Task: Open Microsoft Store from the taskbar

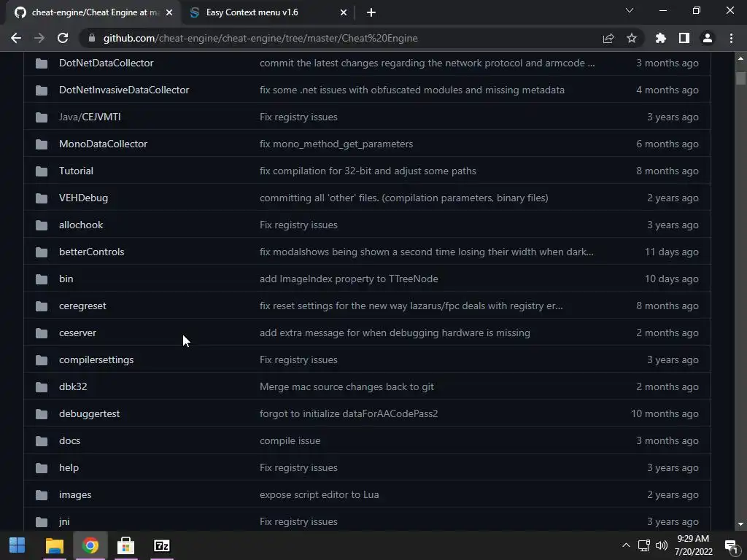Action: 125,545
